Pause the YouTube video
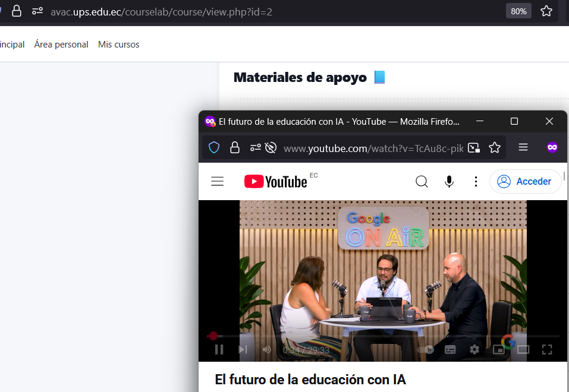This screenshot has height=392, width=569. click(219, 350)
